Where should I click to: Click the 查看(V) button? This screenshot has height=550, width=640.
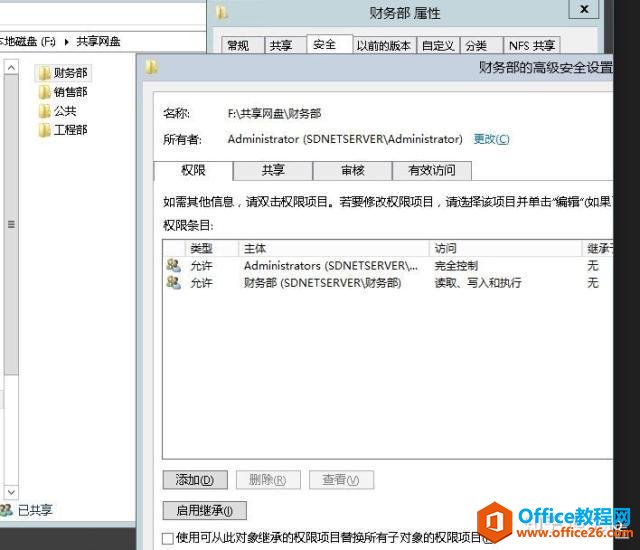341,480
